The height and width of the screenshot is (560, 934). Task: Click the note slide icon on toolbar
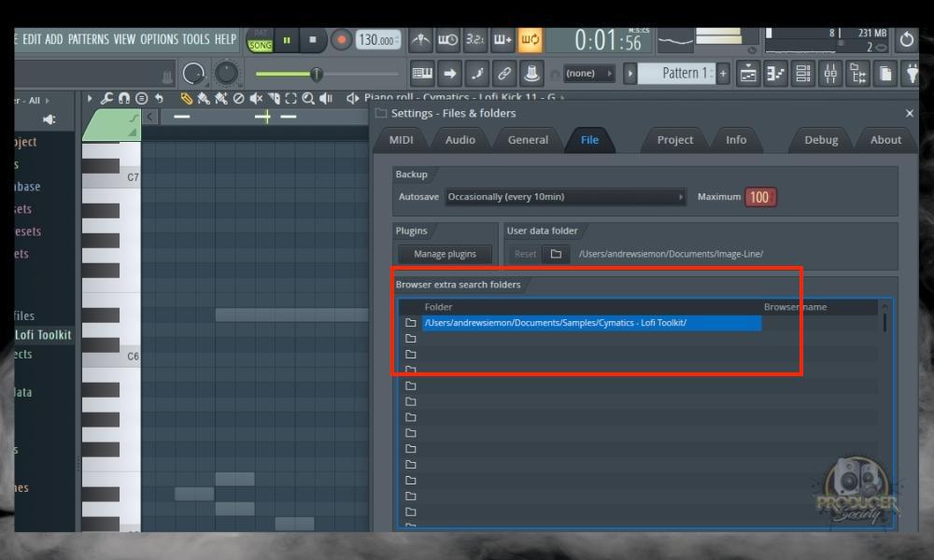[x=477, y=73]
